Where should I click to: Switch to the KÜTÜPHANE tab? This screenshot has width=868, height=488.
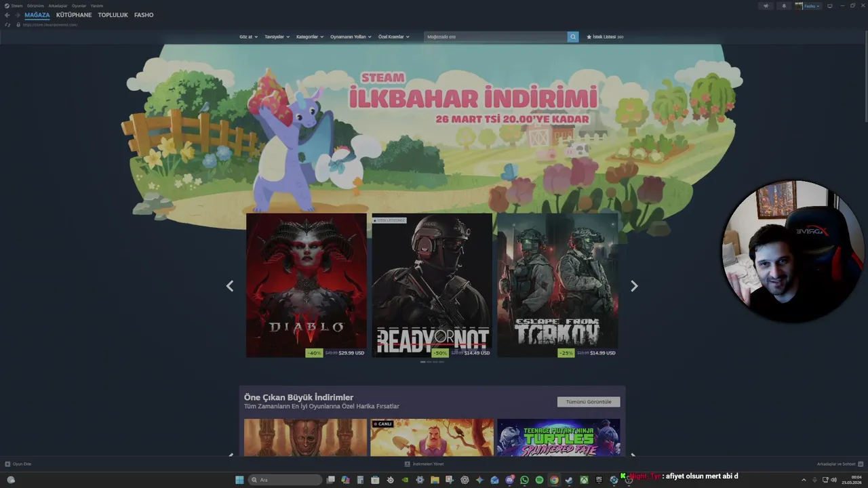[74, 15]
